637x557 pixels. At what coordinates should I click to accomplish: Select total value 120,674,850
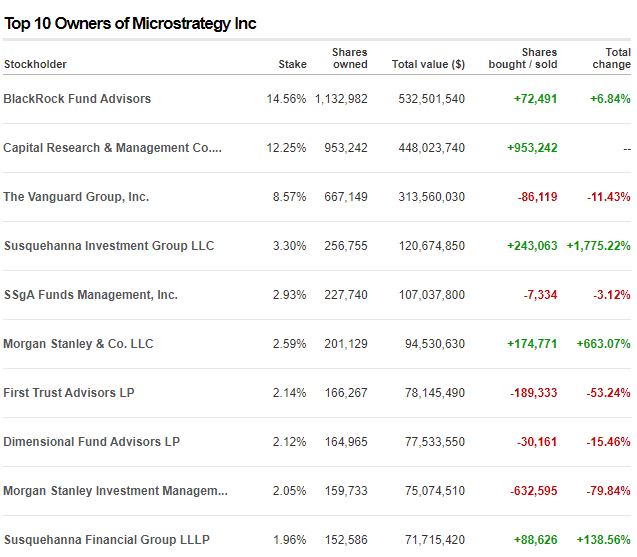coord(431,246)
